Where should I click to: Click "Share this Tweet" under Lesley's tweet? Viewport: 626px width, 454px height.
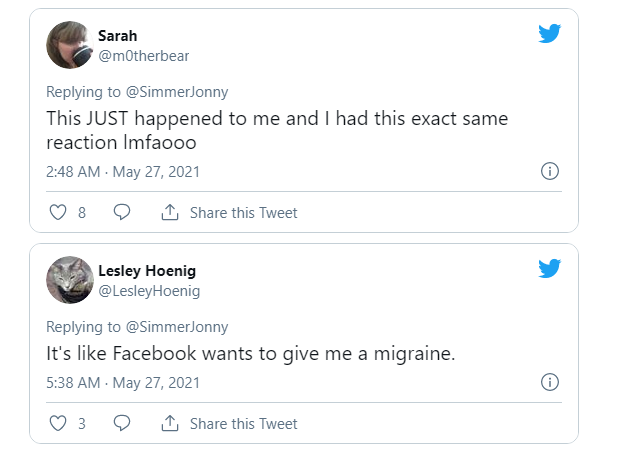point(243,424)
